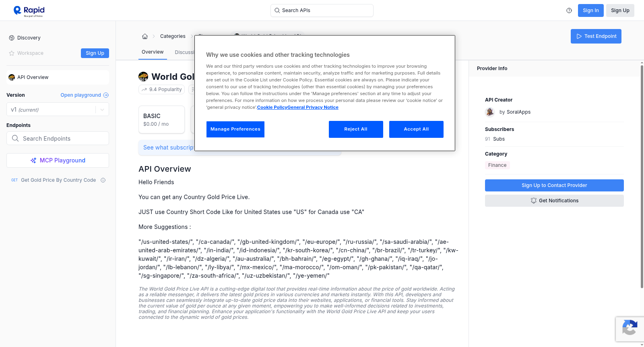Click the Rapid logo
This screenshot has height=347, width=644.
coord(29,11)
